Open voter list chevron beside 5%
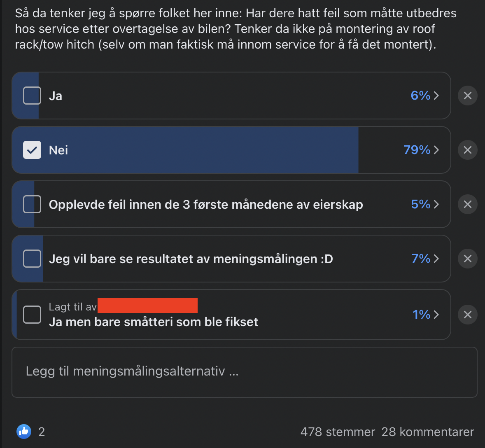 [x=436, y=204]
